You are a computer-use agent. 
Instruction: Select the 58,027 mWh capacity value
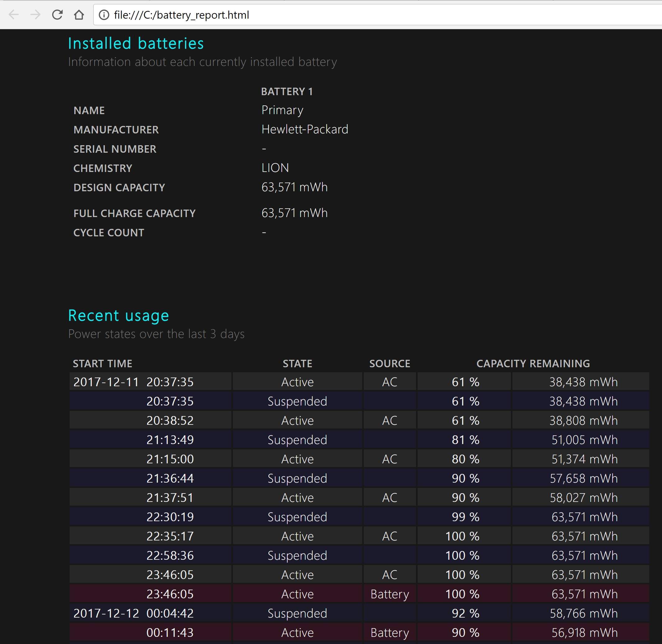(x=584, y=498)
